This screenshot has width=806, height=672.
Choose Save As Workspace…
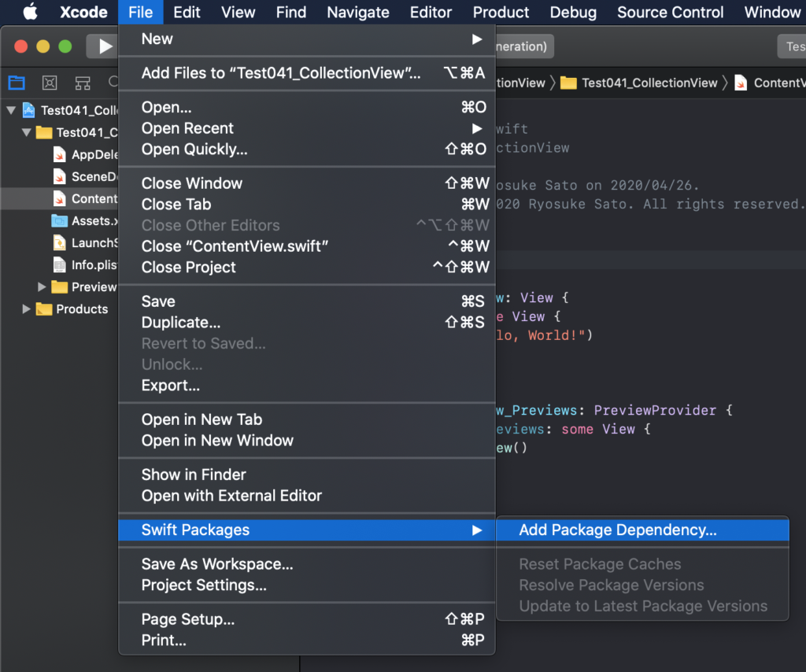[x=307, y=563]
